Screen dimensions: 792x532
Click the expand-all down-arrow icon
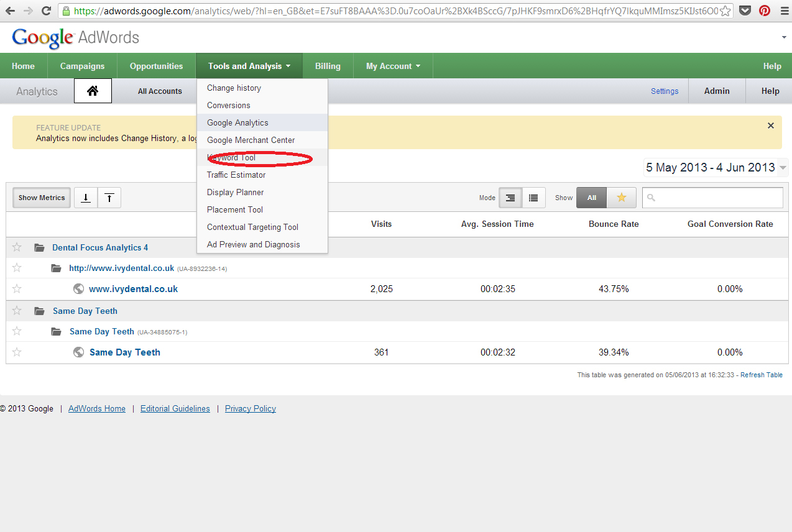click(86, 198)
